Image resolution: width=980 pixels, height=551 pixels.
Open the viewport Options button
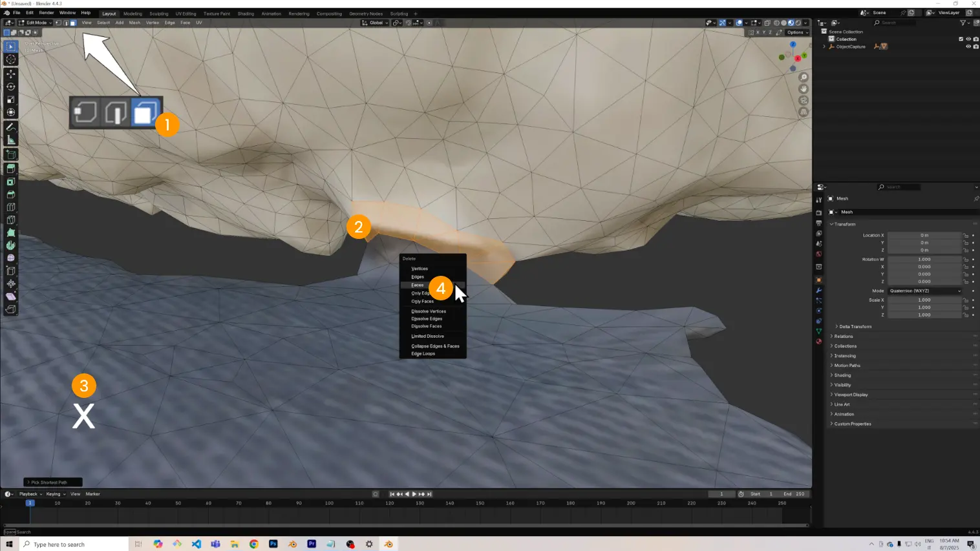coord(797,32)
